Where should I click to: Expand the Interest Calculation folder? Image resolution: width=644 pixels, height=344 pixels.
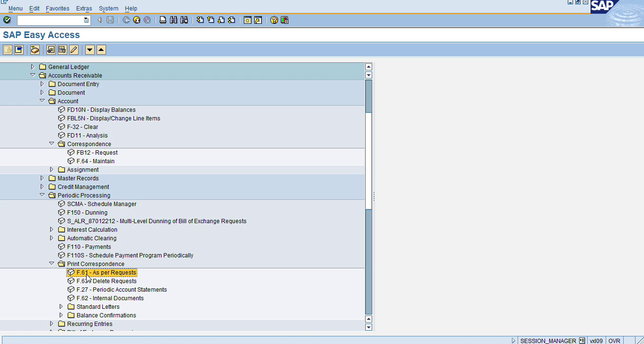click(x=52, y=229)
